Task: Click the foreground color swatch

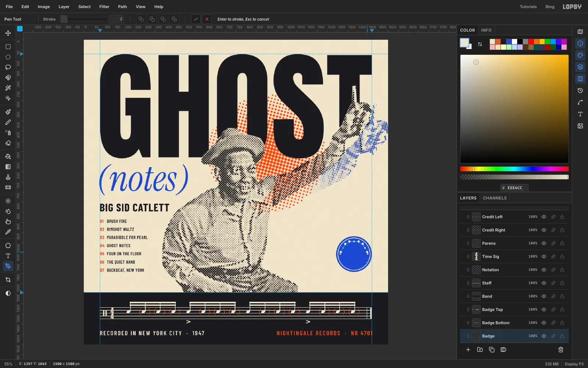Action: pos(465,43)
